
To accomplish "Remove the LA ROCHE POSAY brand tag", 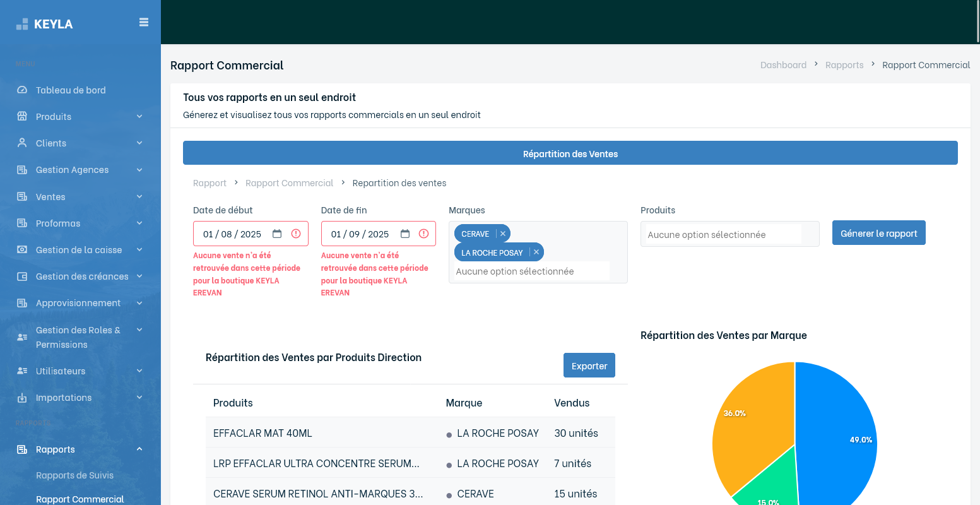I will (536, 252).
